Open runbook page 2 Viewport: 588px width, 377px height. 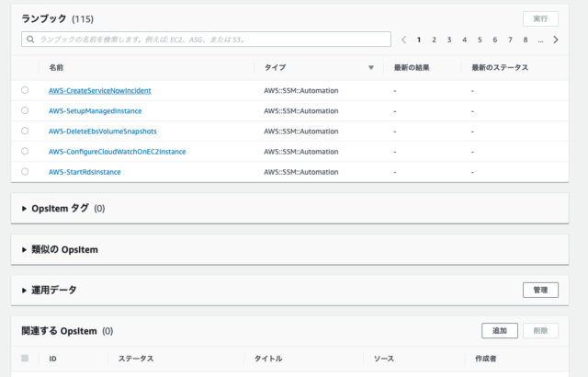tap(434, 40)
